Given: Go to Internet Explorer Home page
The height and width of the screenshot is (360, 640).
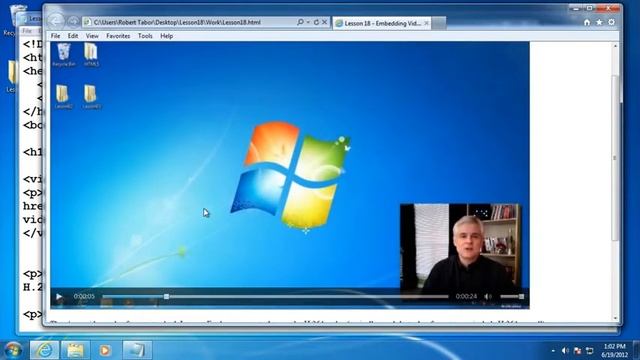Looking at the screenshot, I should tap(587, 22).
